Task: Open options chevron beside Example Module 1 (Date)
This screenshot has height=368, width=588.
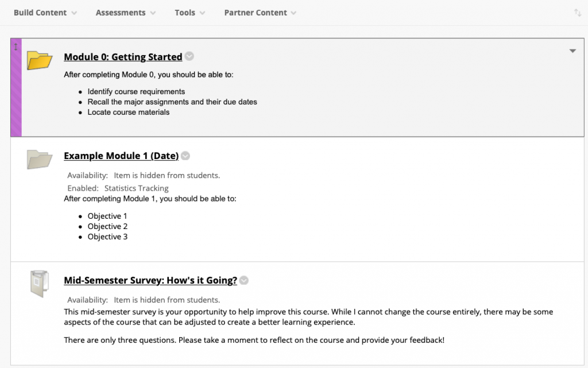Action: point(185,156)
